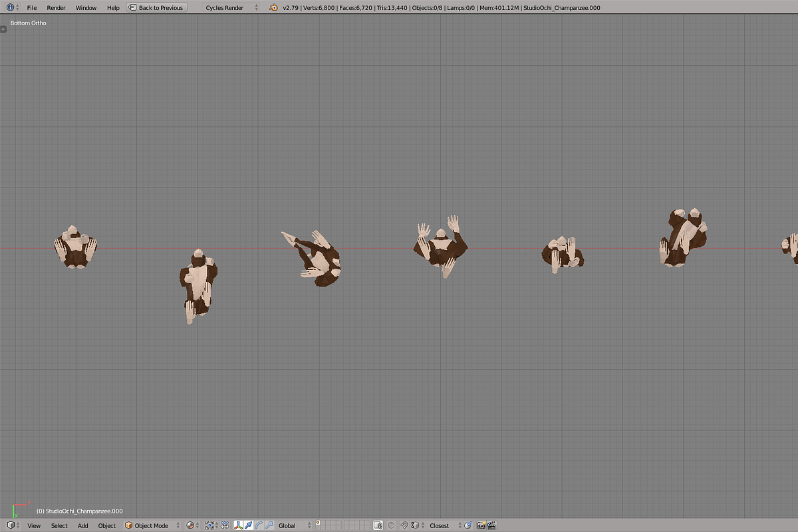
Task: Open the Render menu
Action: click(x=56, y=7)
